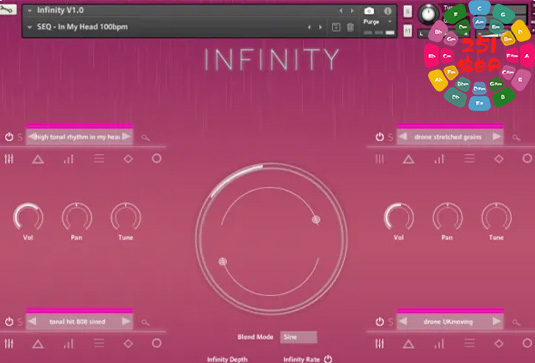Click the Pan knob of drone stretched grains layer
This screenshot has width=535, height=363.
pos(448,217)
